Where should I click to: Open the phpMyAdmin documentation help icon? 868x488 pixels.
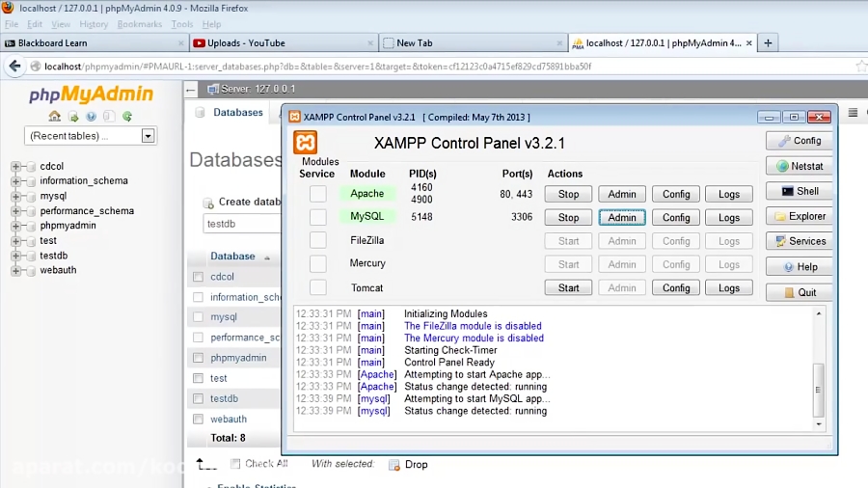(91, 117)
